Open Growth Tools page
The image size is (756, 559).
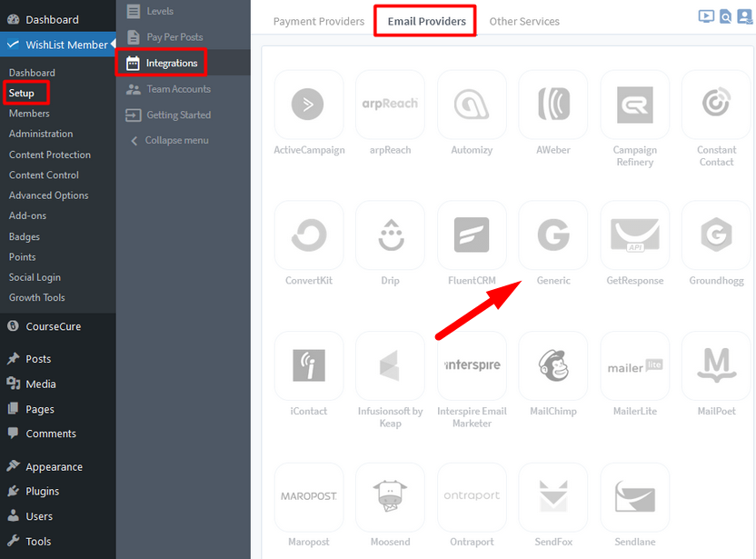click(37, 297)
